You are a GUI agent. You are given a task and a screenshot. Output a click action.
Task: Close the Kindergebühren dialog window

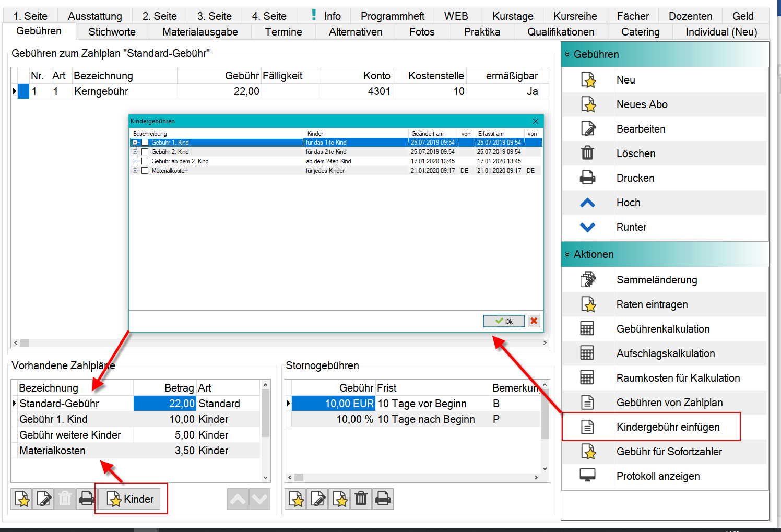click(536, 121)
